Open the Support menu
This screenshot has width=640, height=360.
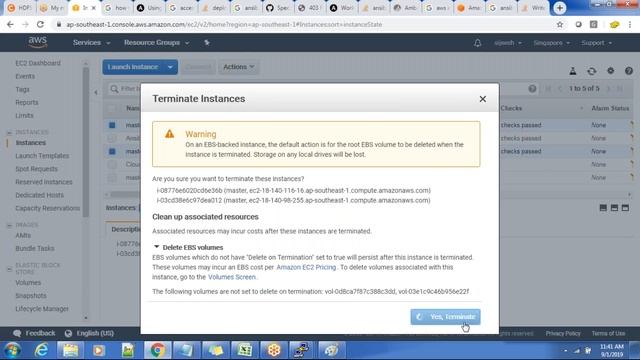click(x=596, y=43)
